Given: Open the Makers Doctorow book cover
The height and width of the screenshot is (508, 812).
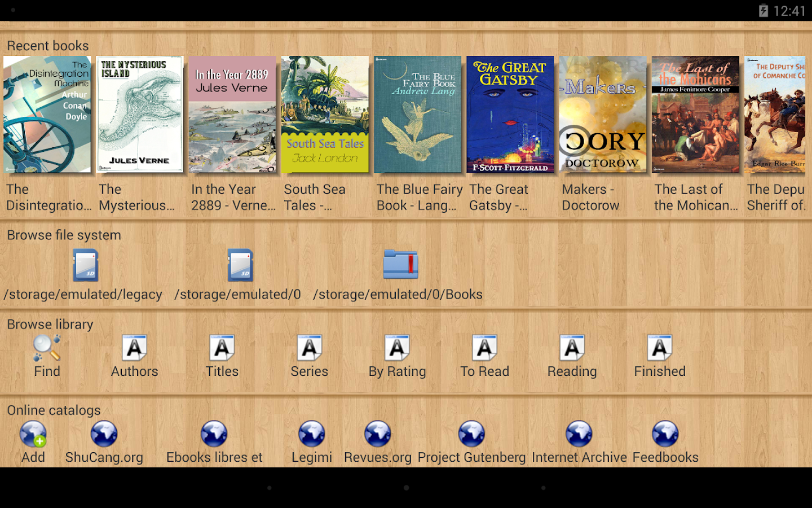Looking at the screenshot, I should point(603,114).
